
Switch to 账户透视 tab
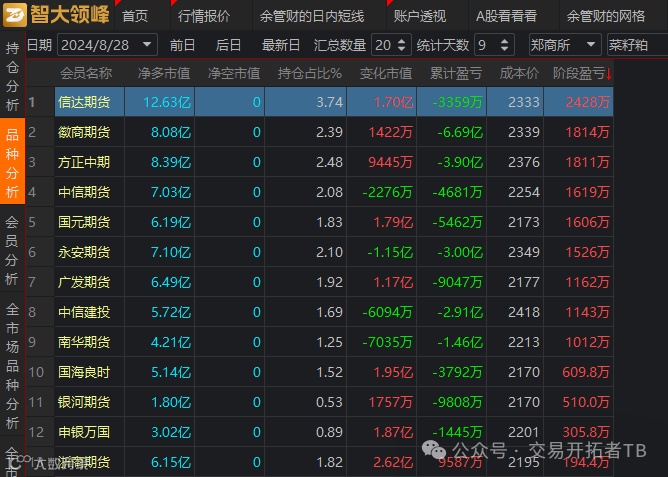(420, 16)
